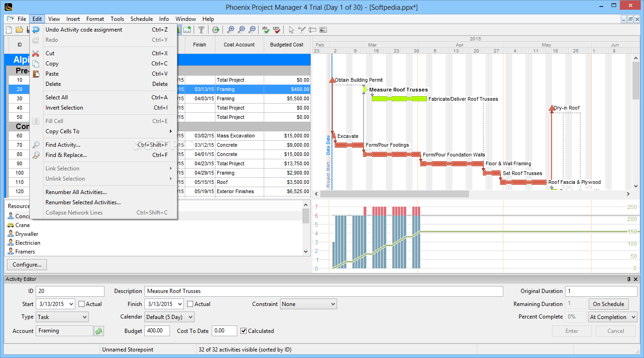This screenshot has width=644, height=358.
Task: Choose Renumber Selected Activities
Action: click(x=103, y=202)
